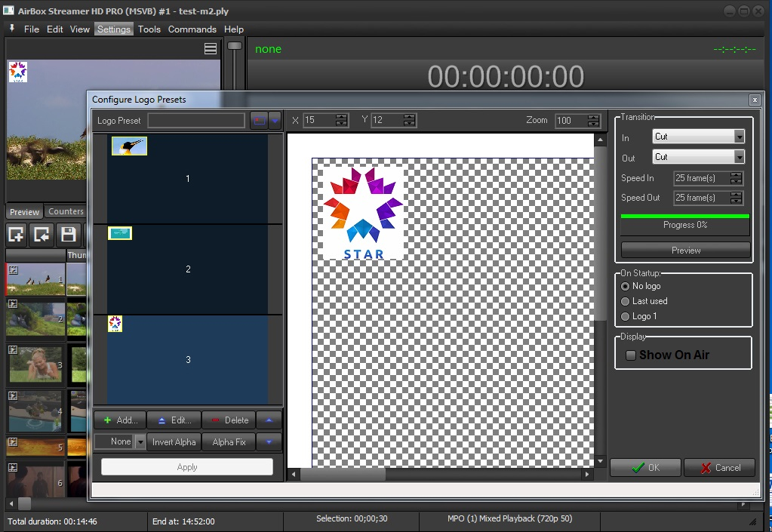Screen dimensions: 772x532
Task: Select the penguin logo thumbnail in preset 1
Action: [x=130, y=146]
